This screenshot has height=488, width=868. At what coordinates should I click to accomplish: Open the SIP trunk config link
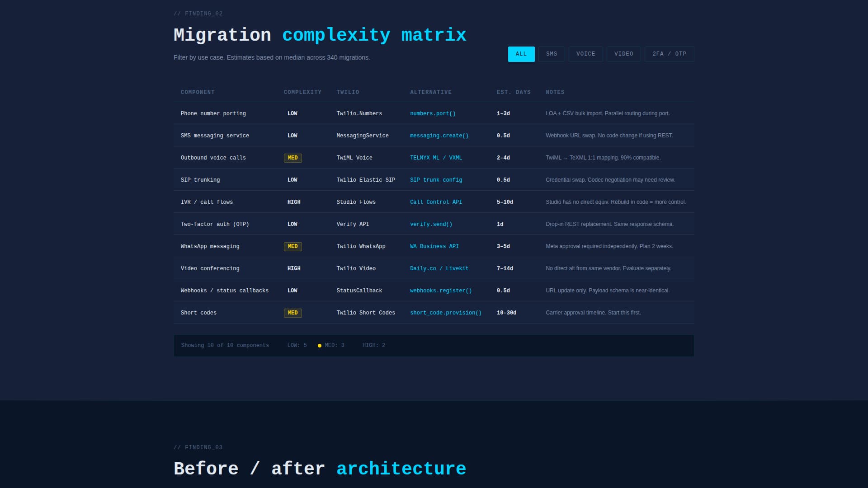pos(436,179)
